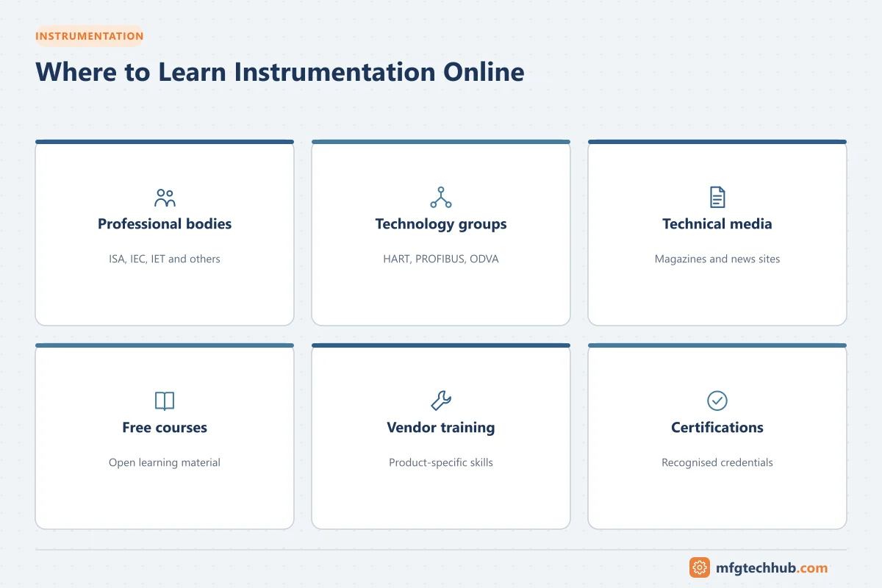Screen dimensions: 882x588
Task: Click the Vendor training heading
Action: (x=441, y=428)
